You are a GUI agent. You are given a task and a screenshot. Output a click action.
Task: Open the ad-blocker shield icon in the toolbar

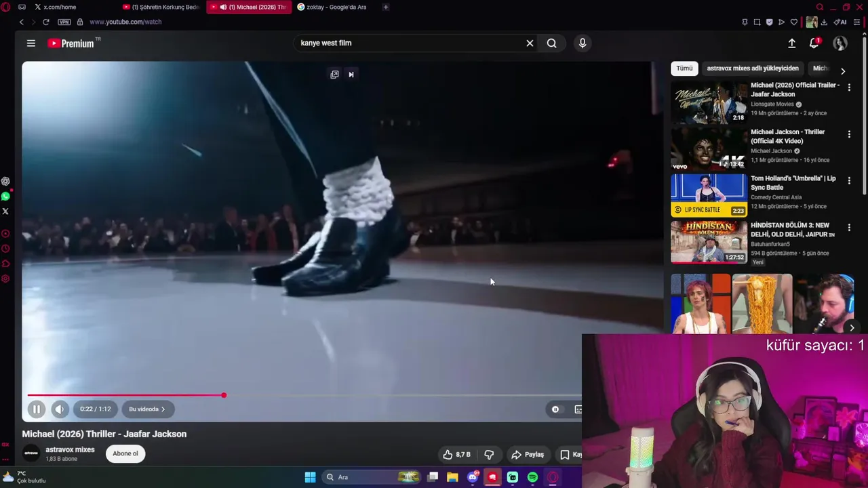pos(769,22)
